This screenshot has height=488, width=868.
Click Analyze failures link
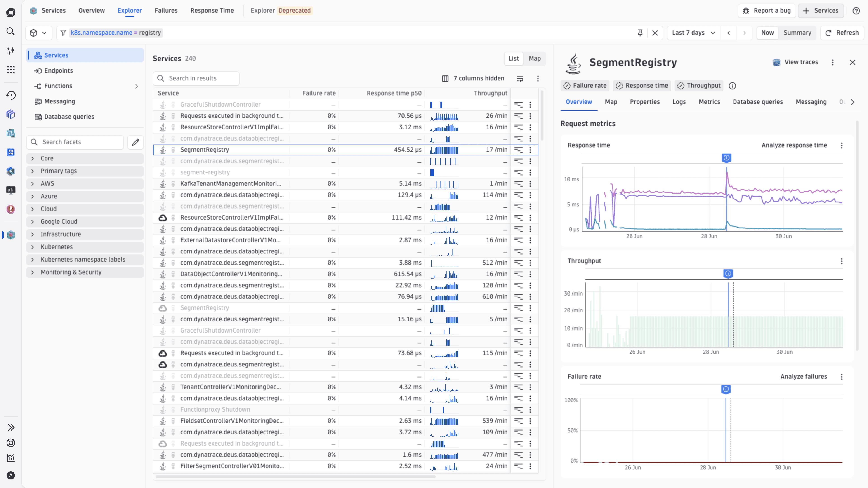tap(804, 377)
